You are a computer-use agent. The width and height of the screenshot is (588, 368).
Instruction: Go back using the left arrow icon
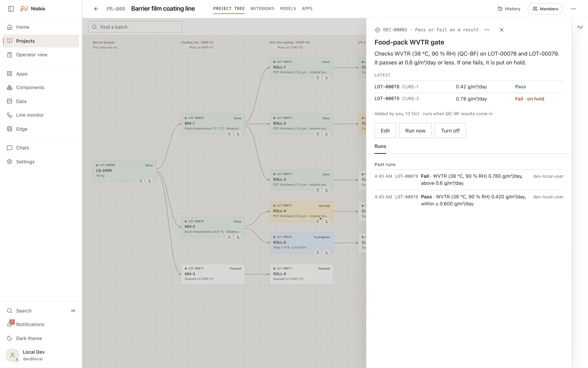click(96, 9)
